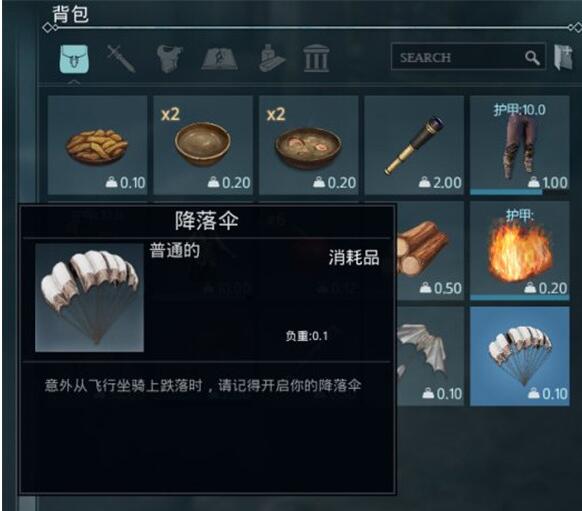
Task: Switch to the chest armor category tab
Action: [x=170, y=59]
